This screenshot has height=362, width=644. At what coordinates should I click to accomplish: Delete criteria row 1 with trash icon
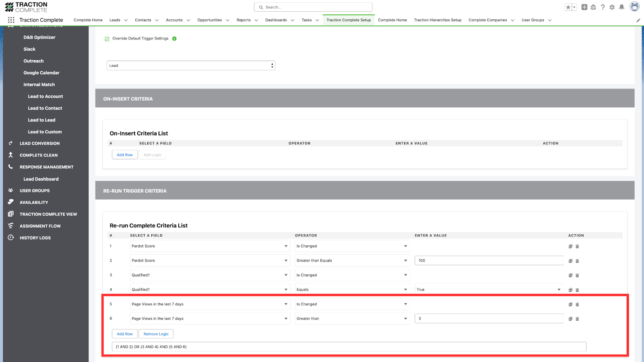click(577, 247)
